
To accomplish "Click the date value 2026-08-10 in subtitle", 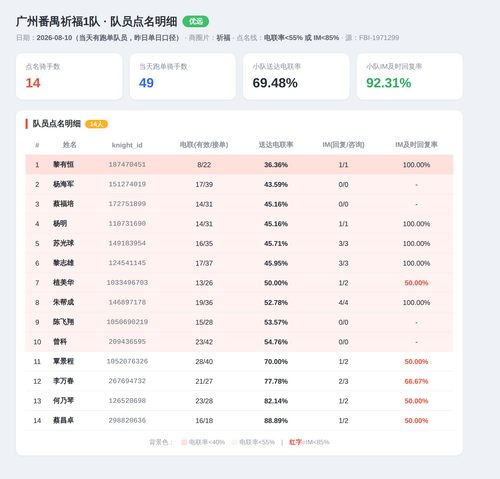I will 54,38.
